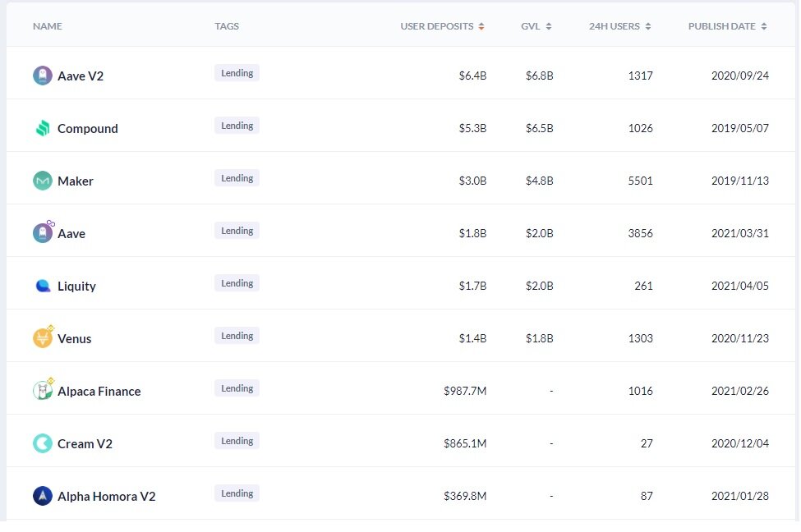The width and height of the screenshot is (801, 532).
Task: Click the orange Venus logo icon
Action: click(x=43, y=338)
